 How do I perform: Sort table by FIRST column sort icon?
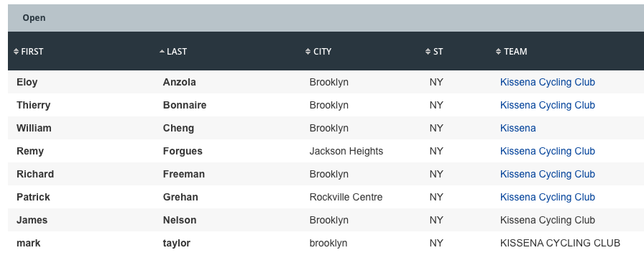pos(16,51)
